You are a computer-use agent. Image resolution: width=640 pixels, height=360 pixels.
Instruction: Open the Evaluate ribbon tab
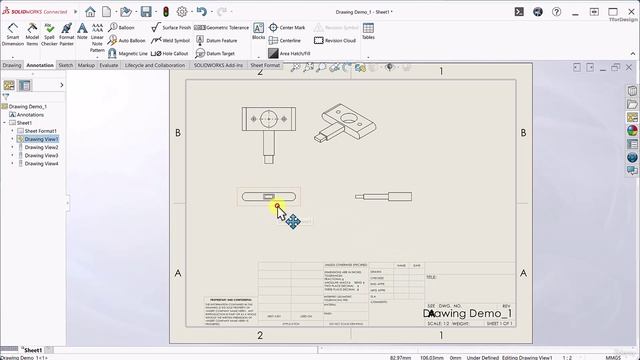click(x=109, y=65)
